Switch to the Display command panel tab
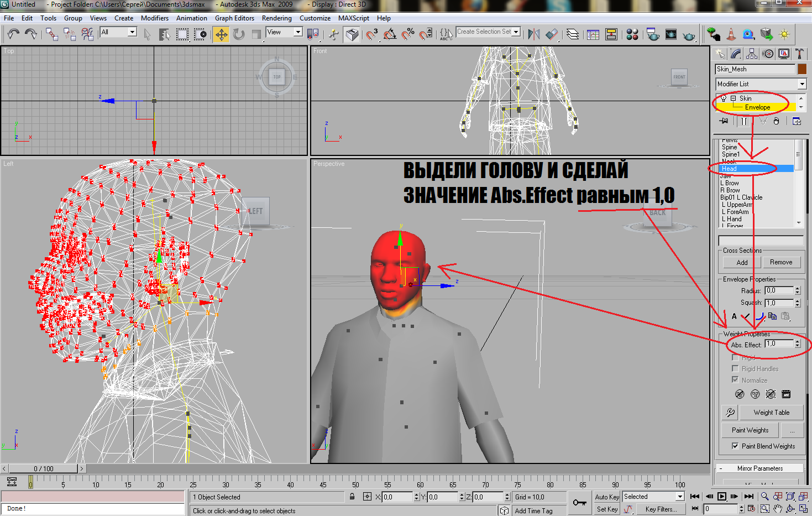The width and height of the screenshot is (812, 516). tap(784, 54)
